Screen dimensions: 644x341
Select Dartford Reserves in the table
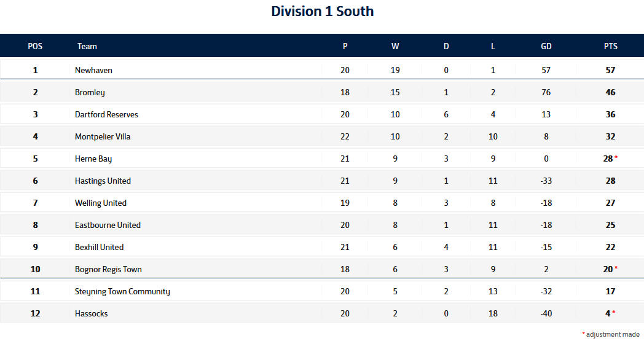tap(106, 114)
